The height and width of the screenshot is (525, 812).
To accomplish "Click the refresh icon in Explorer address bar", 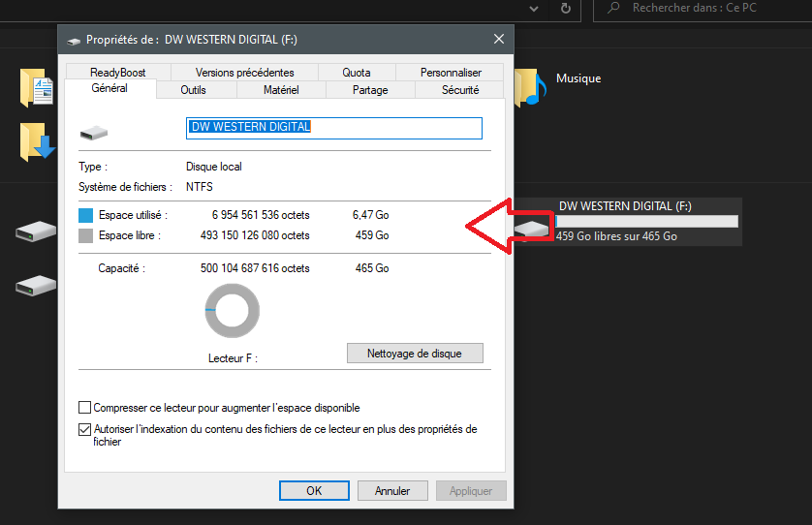I will point(566,8).
